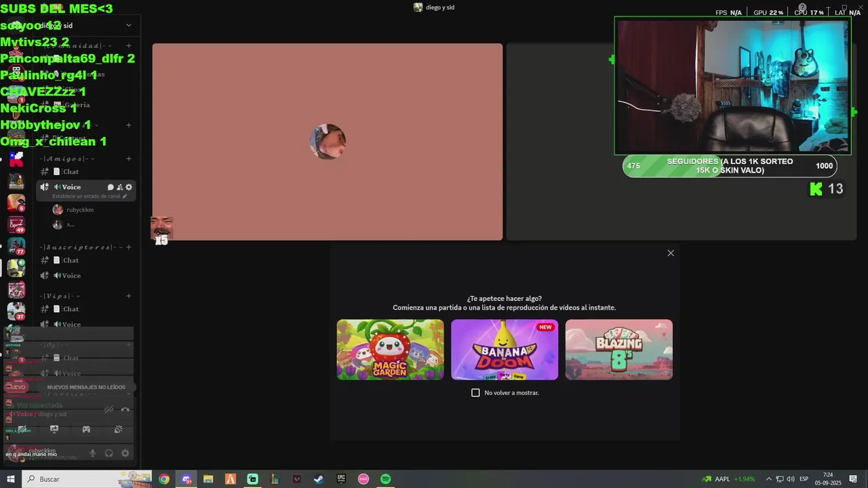Open Discord from the taskbar
This screenshot has width=868, height=488.
[186, 479]
